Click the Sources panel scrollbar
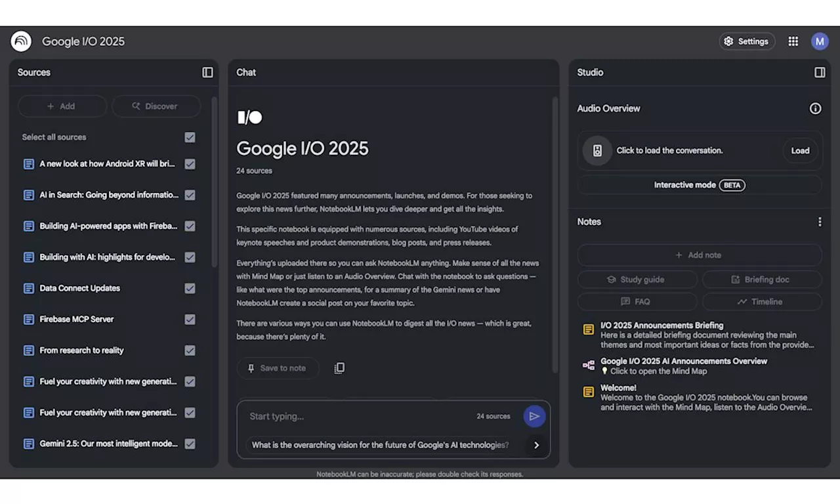Viewport: 840px width, 504px height. 214,180
